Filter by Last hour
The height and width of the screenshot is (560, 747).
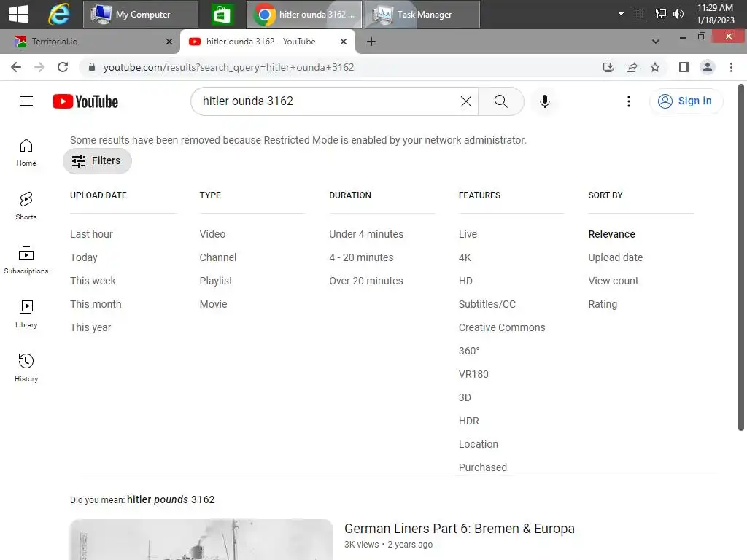[x=91, y=234]
